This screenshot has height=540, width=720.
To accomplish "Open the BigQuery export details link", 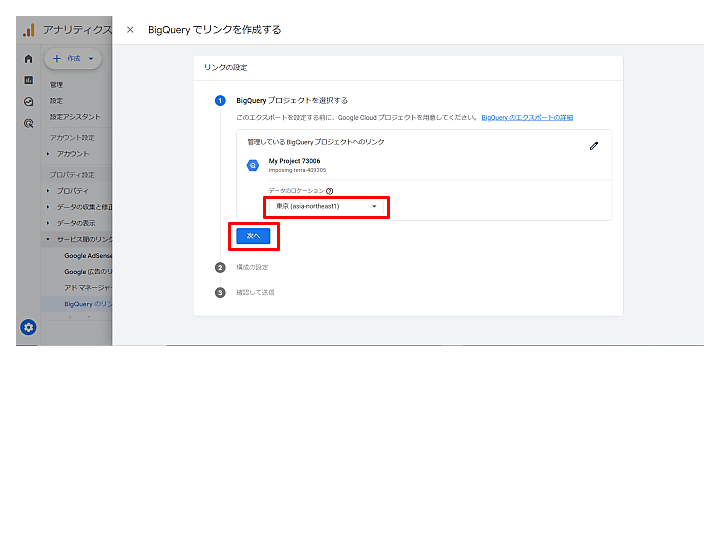I will point(527,118).
